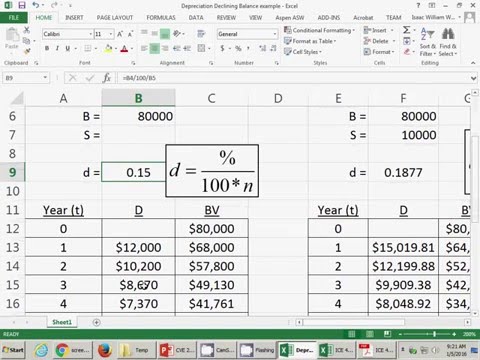480x360 pixels.
Task: Click the Paste clipboard icon
Action: click(12, 35)
